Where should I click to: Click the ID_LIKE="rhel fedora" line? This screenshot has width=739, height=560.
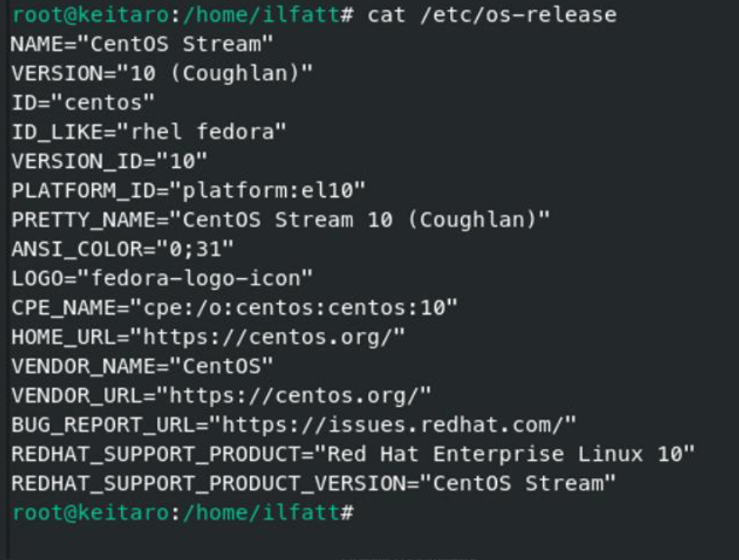click(x=148, y=132)
